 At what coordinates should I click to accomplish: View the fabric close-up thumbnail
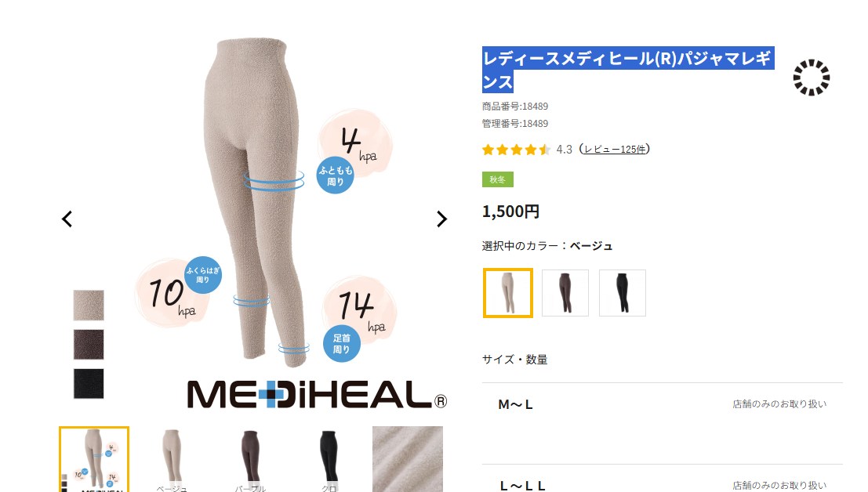[x=408, y=459]
